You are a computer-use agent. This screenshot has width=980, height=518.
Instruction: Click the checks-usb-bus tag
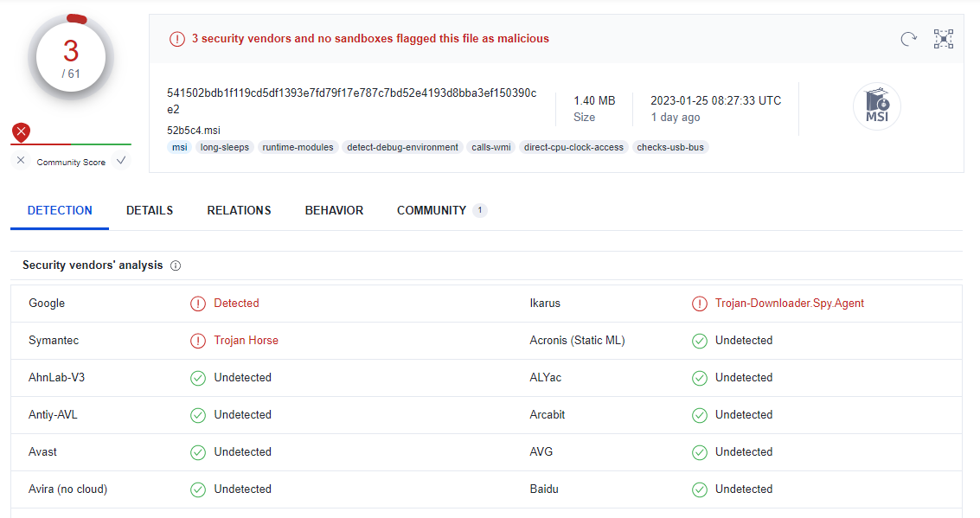(670, 147)
